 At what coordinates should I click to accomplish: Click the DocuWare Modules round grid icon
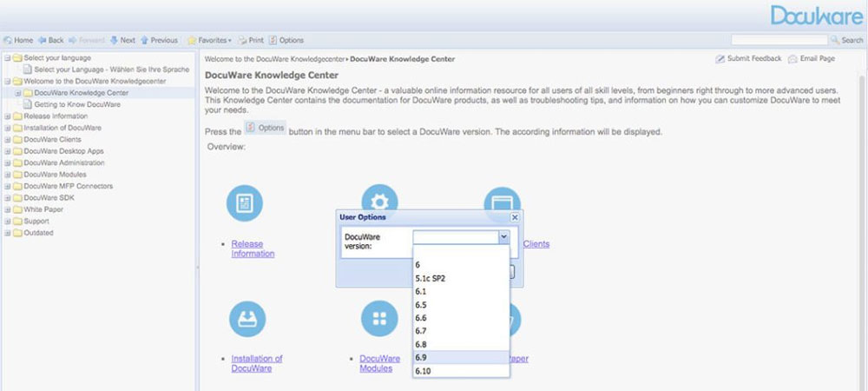379,319
